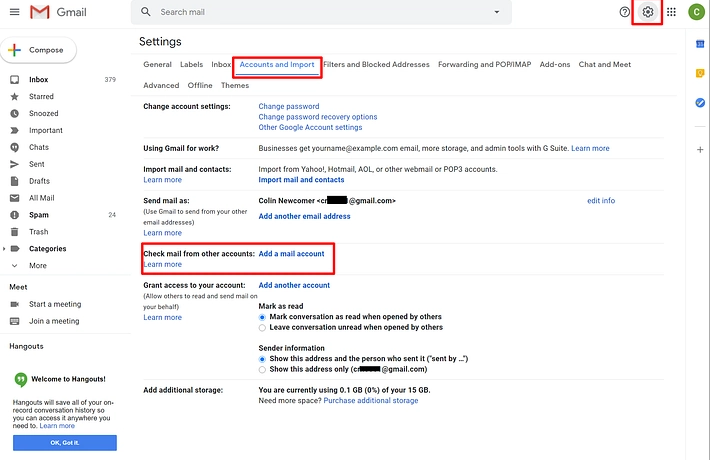The image size is (710, 460).
Task: Click Add a mail account link
Action: coord(291,254)
